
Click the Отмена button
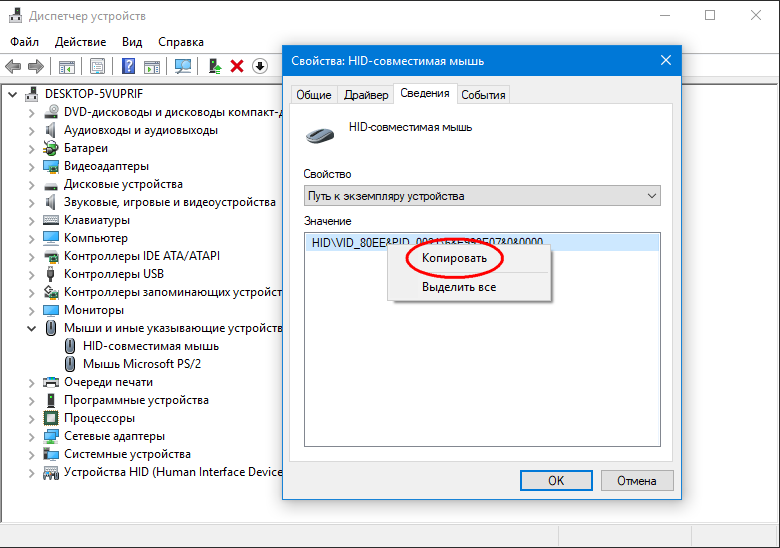637,480
